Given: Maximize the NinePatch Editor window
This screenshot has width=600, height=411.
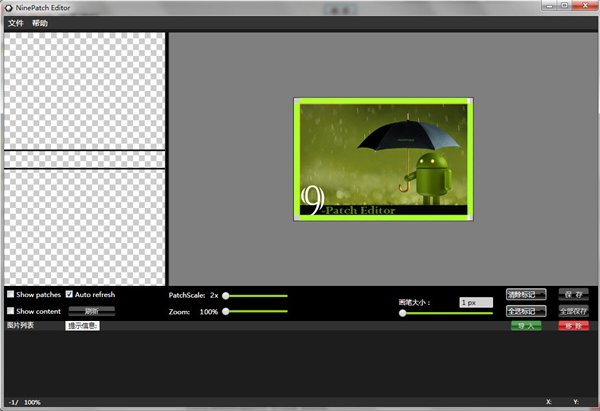Looking at the screenshot, I should [564, 5].
